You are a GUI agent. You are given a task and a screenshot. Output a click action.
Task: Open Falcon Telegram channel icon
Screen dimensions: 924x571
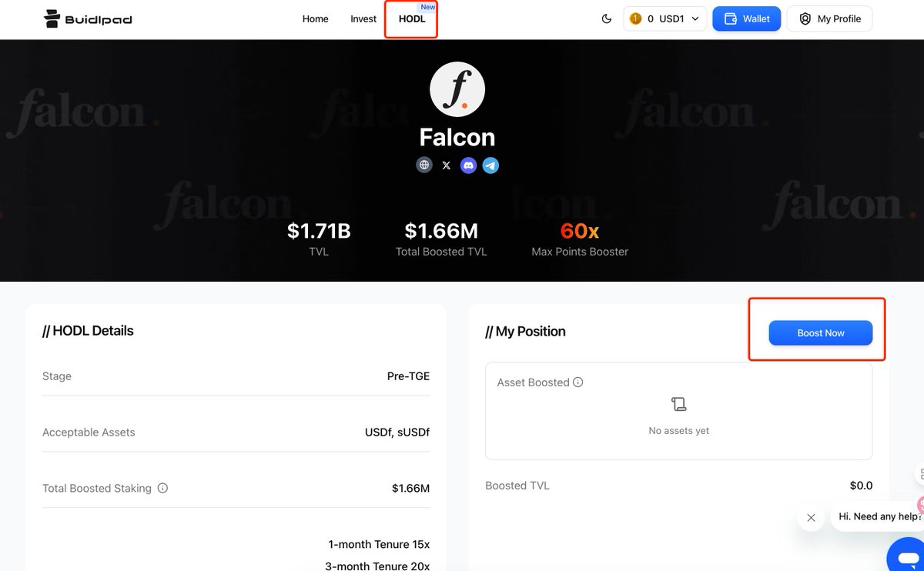pos(490,165)
